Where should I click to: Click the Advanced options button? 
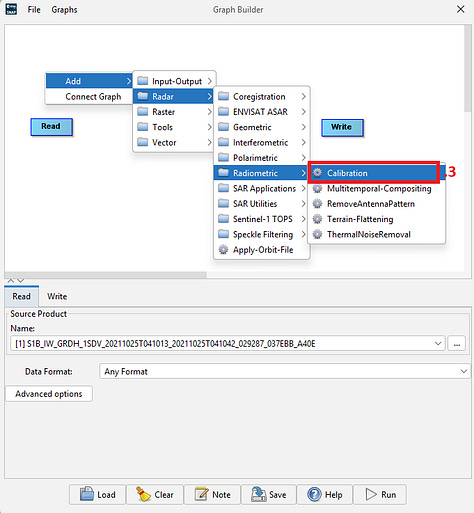(49, 394)
